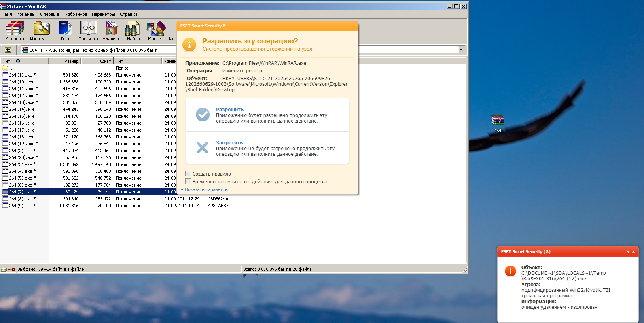Select the parent folder '..' icon

pos(5,68)
